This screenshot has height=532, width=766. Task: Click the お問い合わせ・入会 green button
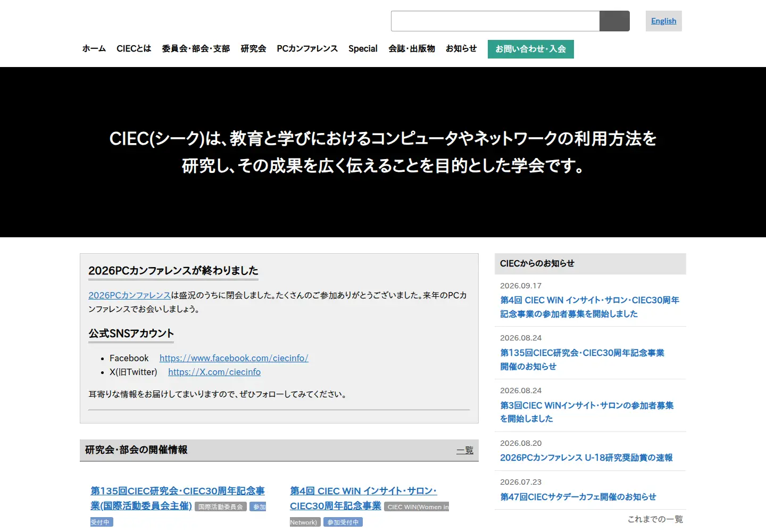click(x=531, y=49)
